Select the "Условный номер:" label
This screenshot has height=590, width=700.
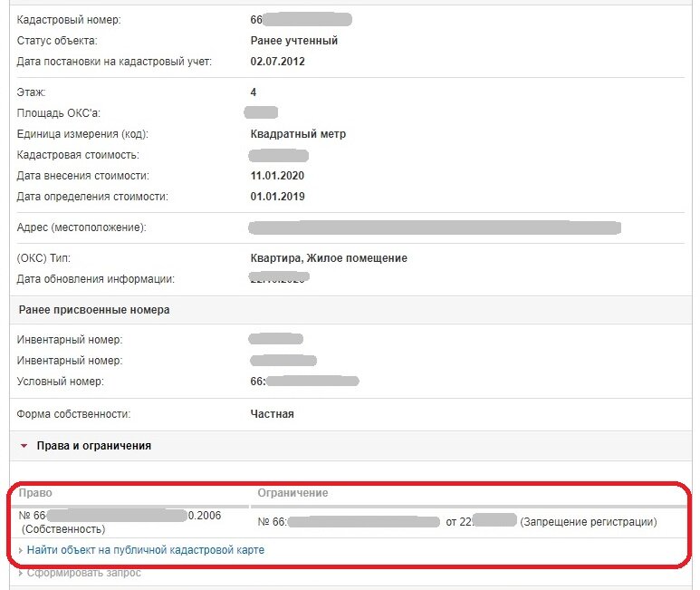(61, 382)
